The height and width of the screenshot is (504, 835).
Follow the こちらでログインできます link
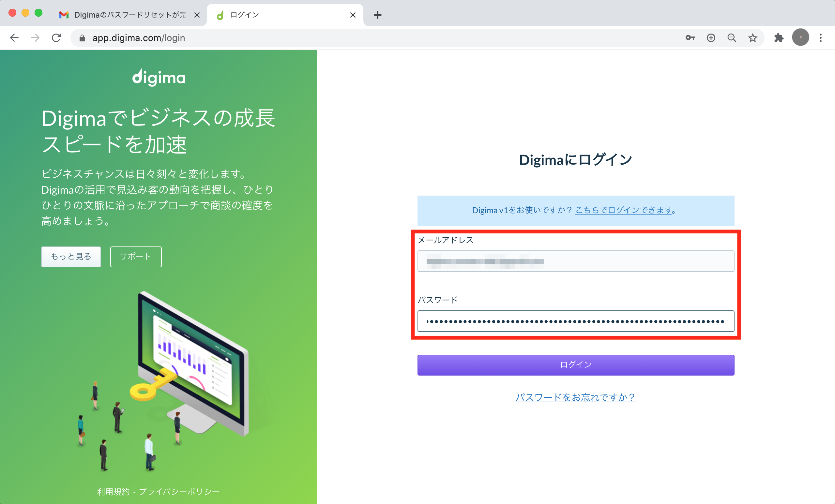[623, 210]
